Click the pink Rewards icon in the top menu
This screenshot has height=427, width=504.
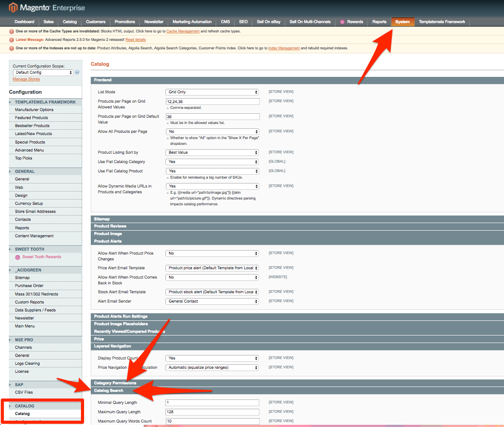click(x=343, y=22)
